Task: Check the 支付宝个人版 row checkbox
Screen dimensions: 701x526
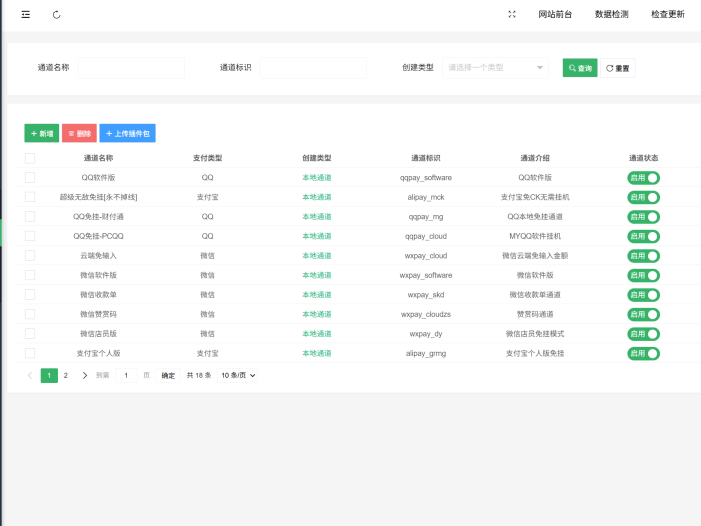Action: [x=30, y=353]
